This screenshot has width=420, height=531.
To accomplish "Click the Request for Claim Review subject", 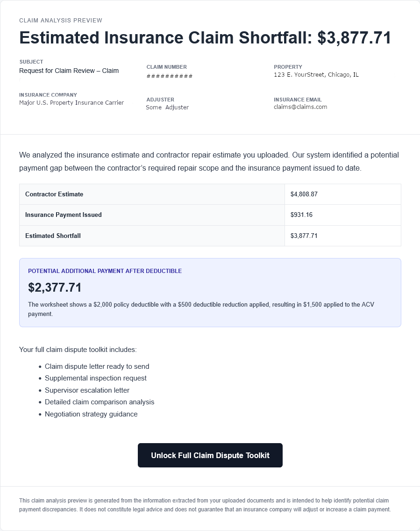I will pyautogui.click(x=69, y=71).
